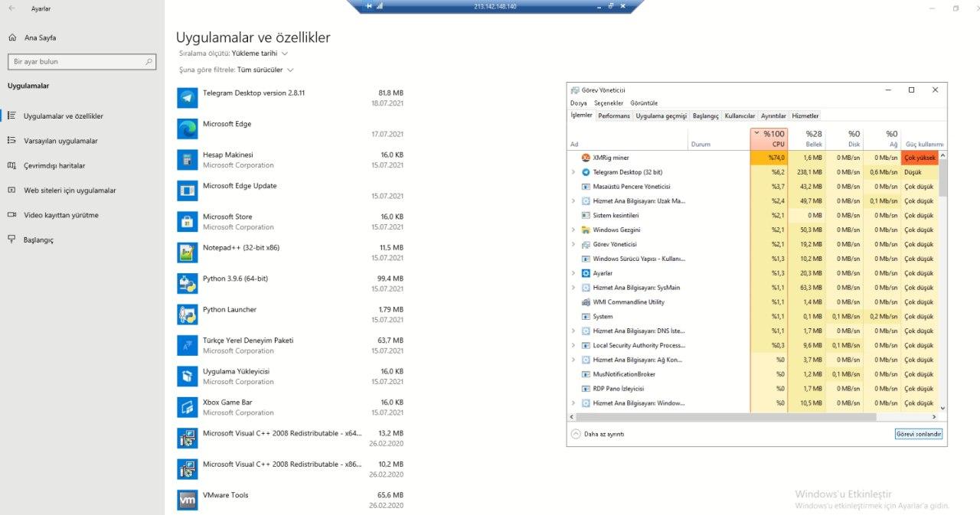980x515 pixels.
Task: Switch to the Uygulama geçmişi tab
Action: point(661,116)
